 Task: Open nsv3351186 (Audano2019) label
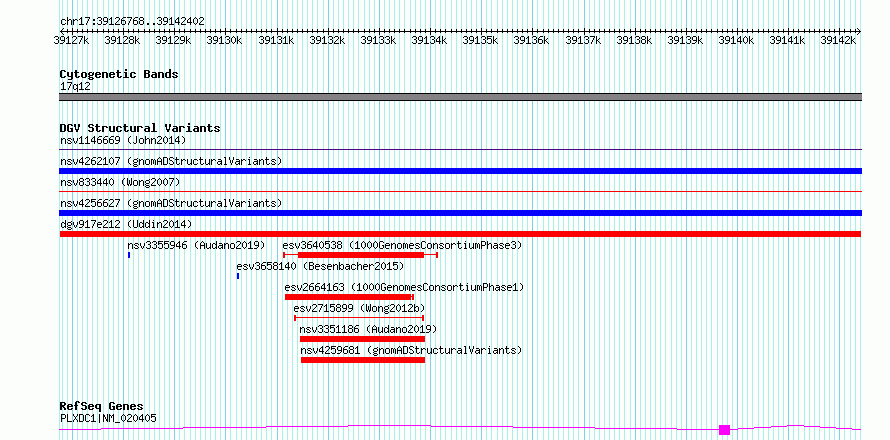368,329
